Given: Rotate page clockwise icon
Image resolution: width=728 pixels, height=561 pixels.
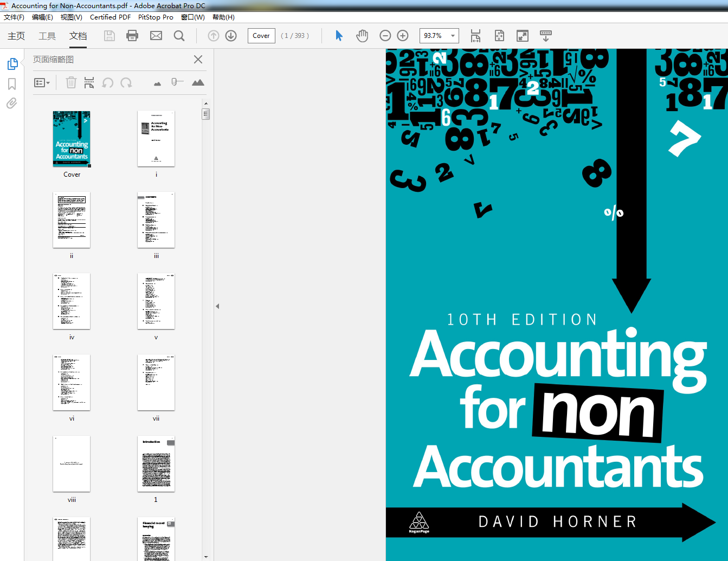Looking at the screenshot, I should click(x=126, y=82).
